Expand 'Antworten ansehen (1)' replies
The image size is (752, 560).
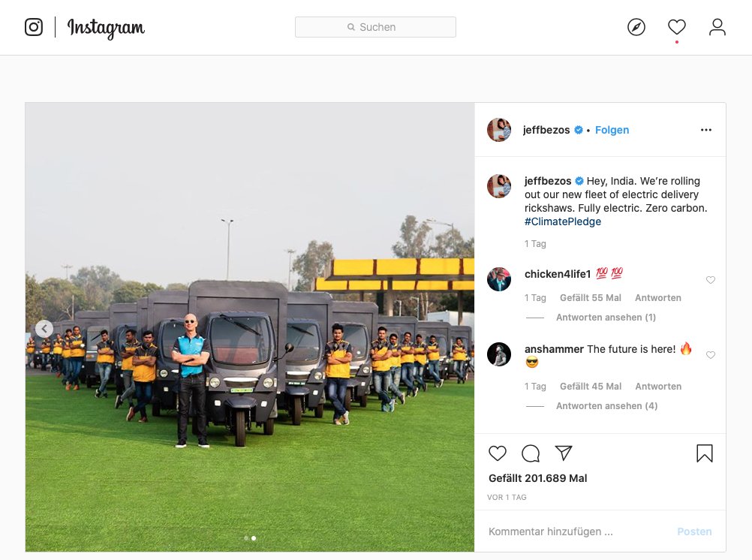pos(606,318)
